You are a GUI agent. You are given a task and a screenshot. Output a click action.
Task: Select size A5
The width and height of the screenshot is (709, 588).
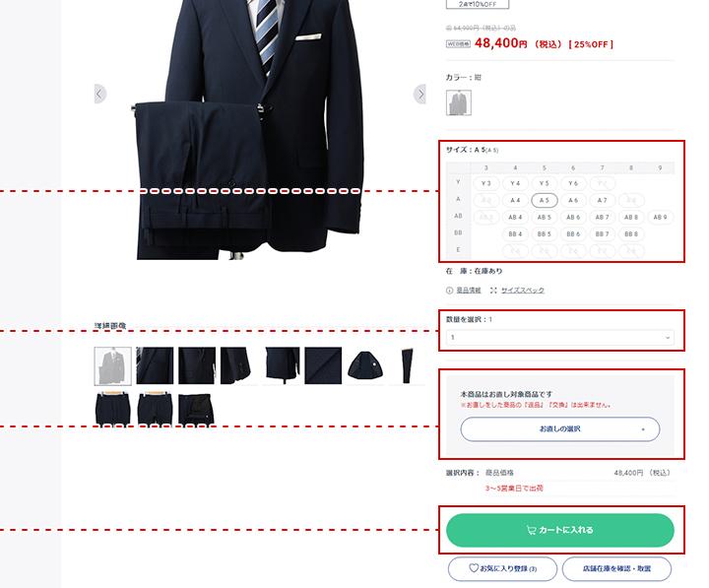pos(545,200)
